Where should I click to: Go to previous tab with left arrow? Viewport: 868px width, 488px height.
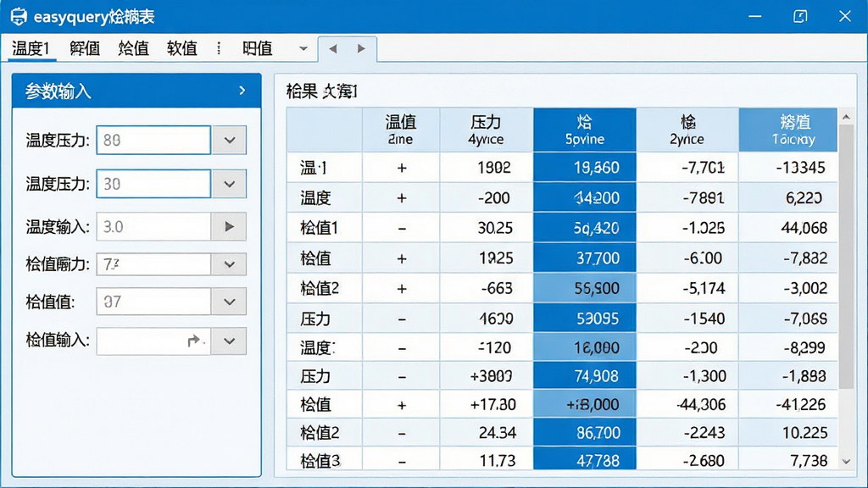click(x=332, y=48)
